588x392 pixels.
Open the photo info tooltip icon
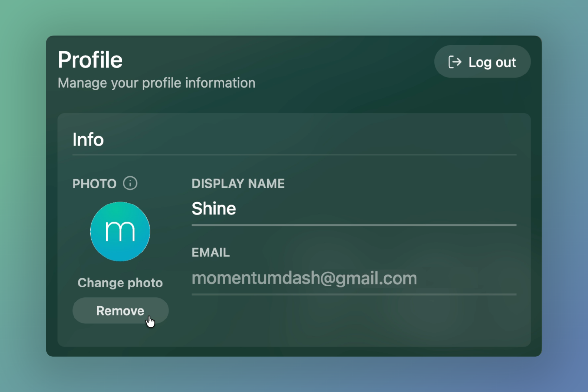130,183
